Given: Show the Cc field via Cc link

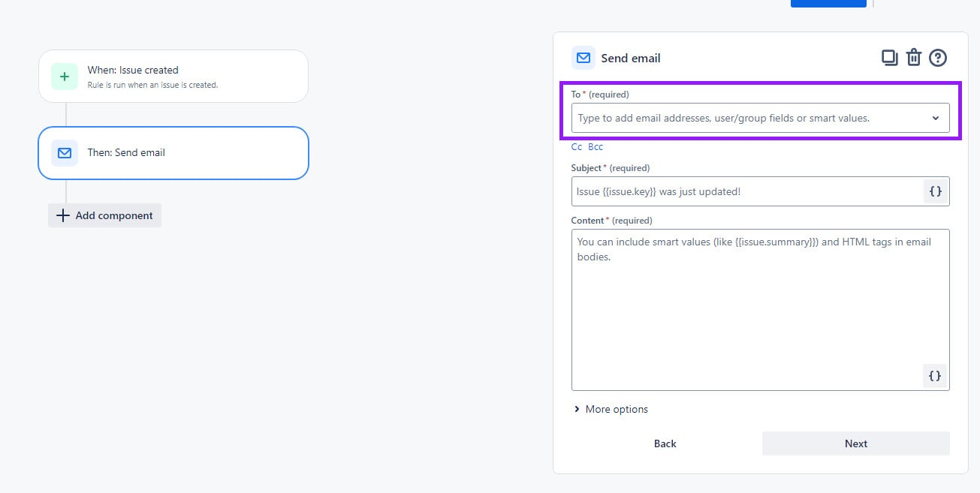Looking at the screenshot, I should 577,147.
